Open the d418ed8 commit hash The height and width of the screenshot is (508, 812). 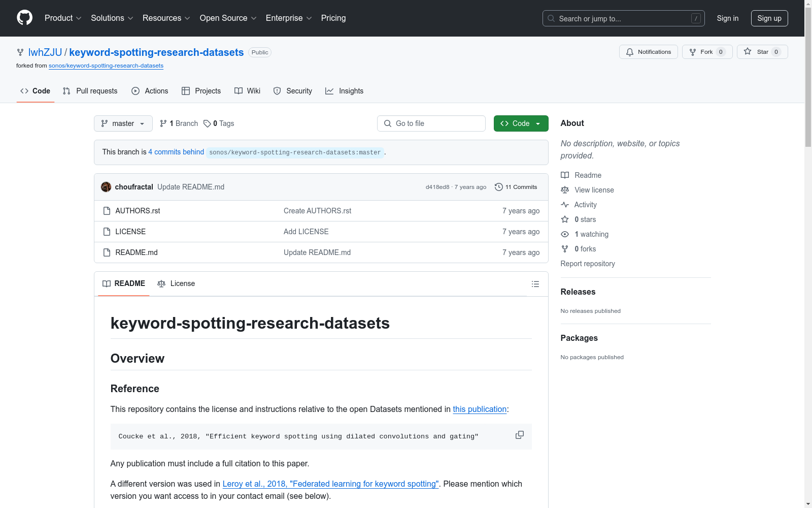click(437, 187)
